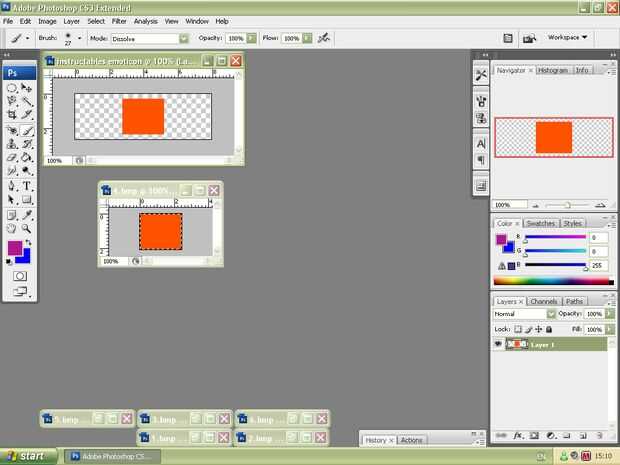Select the Path Selection arrow tool

pos(11,199)
